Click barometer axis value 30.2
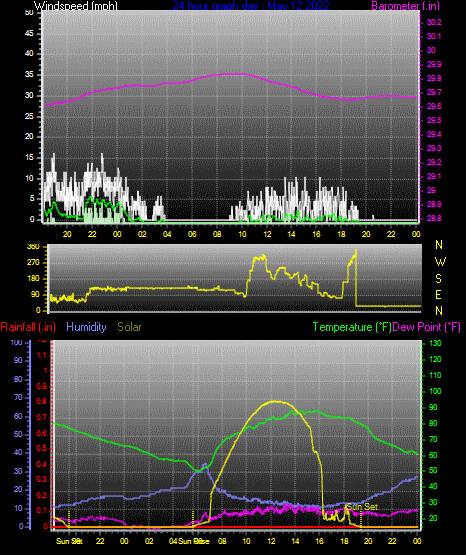Viewport: 466px width, 555px height. tap(434, 22)
